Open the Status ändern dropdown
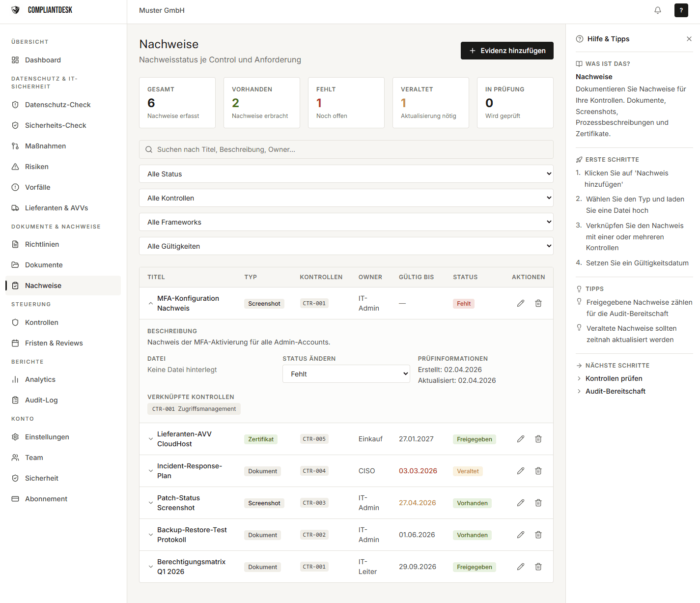700x603 pixels. pos(346,374)
